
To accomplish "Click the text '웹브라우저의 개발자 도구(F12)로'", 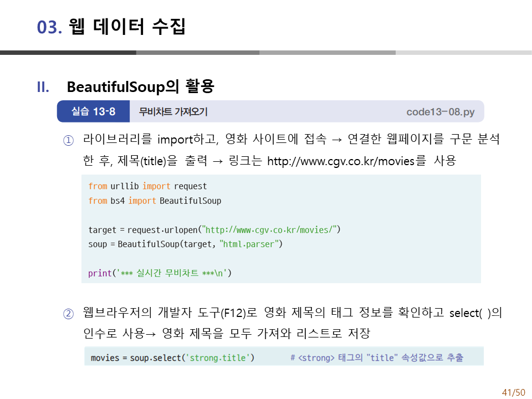I will coord(170,313).
